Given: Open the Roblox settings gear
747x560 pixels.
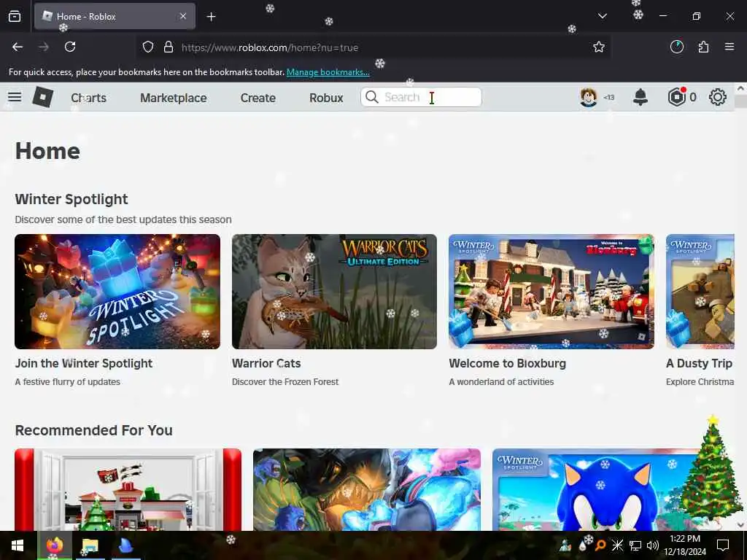Looking at the screenshot, I should pyautogui.click(x=718, y=97).
